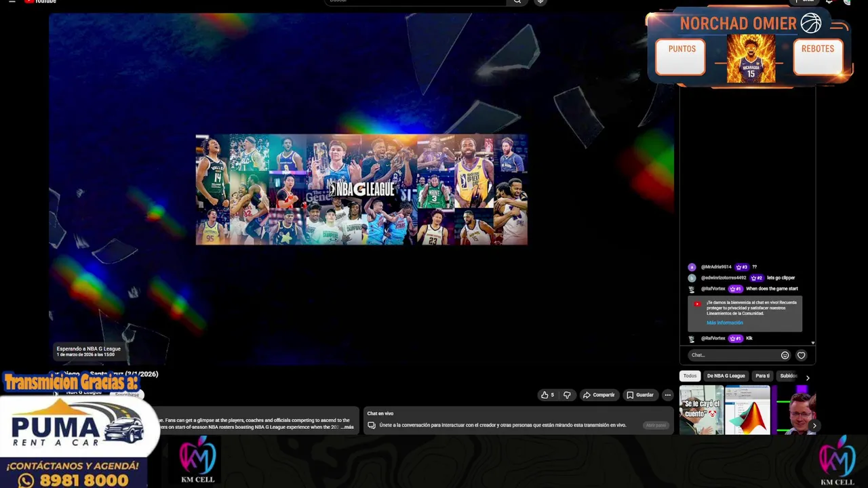Viewport: 868px width, 488px height.
Task: Click the #2 crown badge
Action: pos(756,278)
